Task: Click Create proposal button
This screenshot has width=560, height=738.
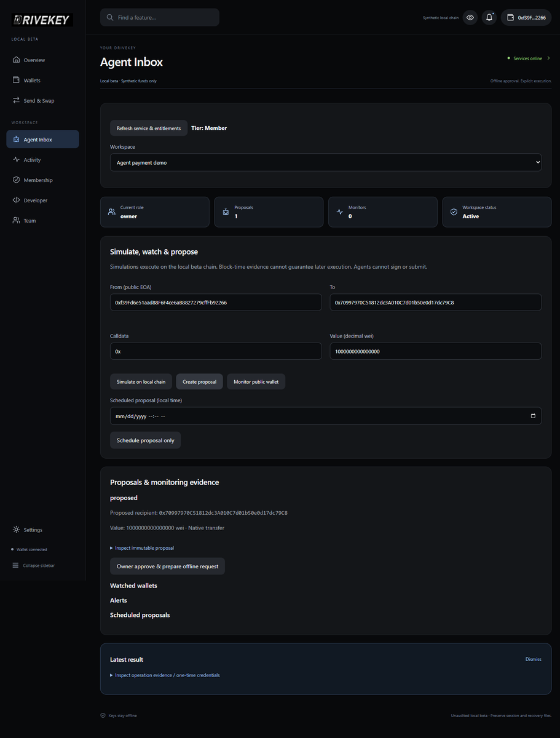Action: coord(199,382)
